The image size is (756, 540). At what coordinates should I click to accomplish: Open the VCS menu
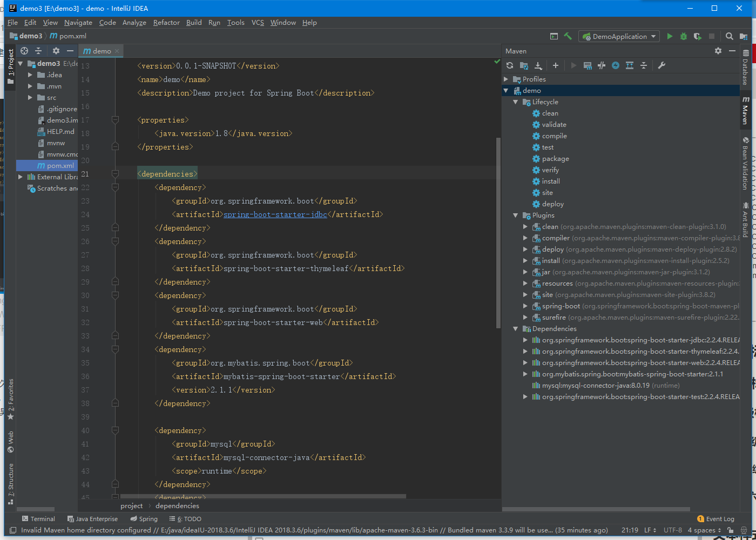coord(258,22)
